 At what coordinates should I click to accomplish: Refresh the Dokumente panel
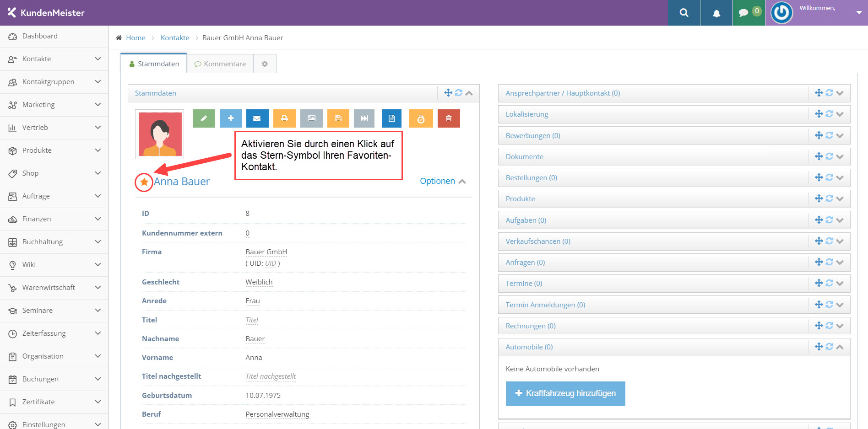click(829, 156)
